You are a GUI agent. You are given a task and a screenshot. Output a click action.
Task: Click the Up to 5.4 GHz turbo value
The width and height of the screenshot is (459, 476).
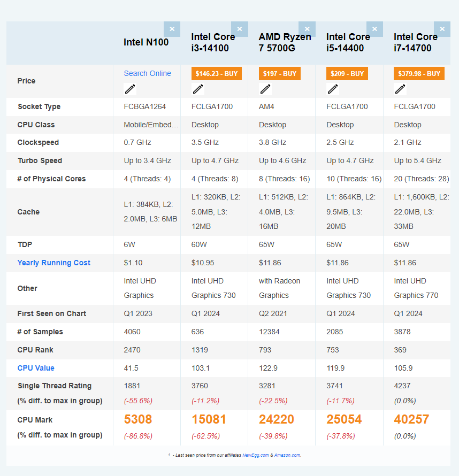point(417,160)
